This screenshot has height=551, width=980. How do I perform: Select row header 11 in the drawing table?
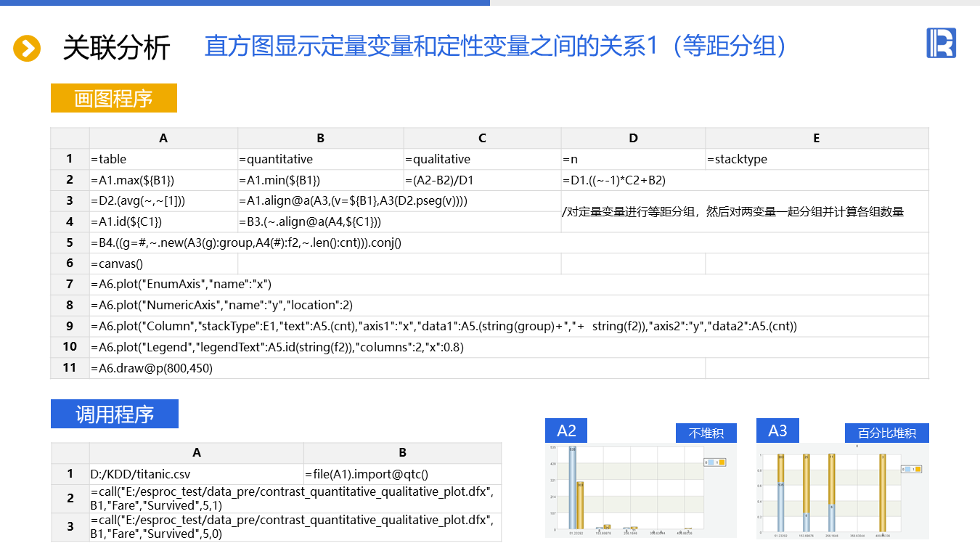pos(70,368)
